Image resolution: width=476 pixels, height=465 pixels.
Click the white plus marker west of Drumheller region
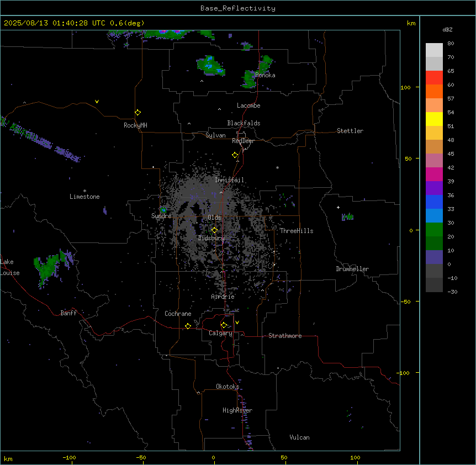click(338, 207)
